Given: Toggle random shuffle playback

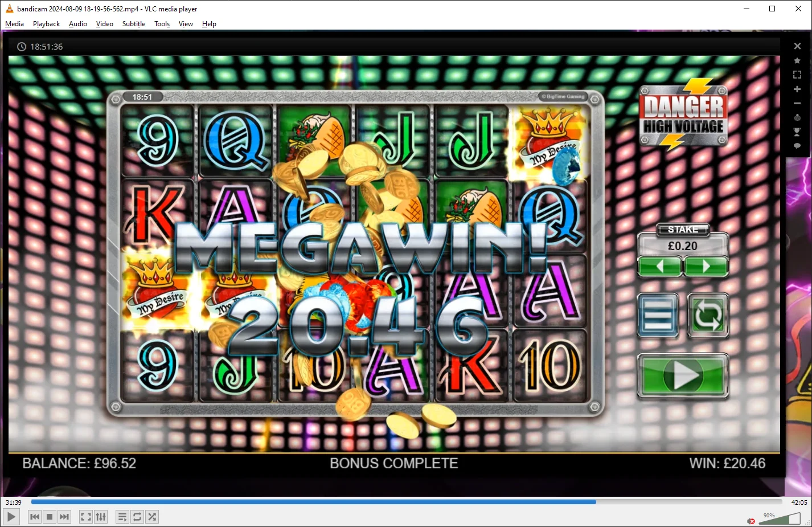Looking at the screenshot, I should point(152,517).
